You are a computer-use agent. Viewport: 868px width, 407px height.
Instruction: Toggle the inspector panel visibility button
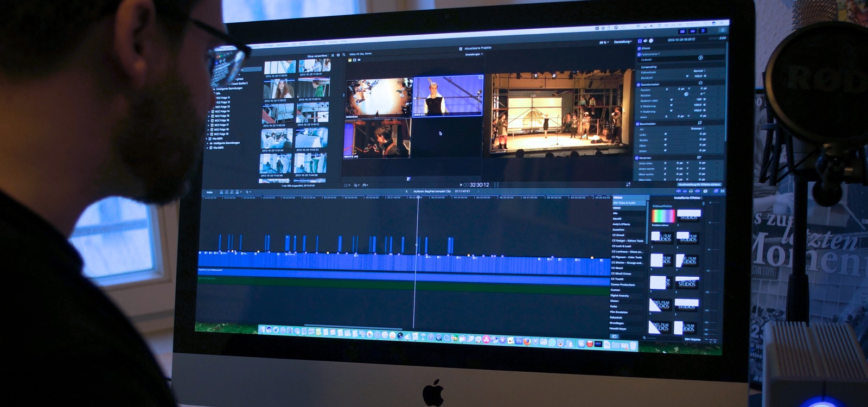coord(703,31)
